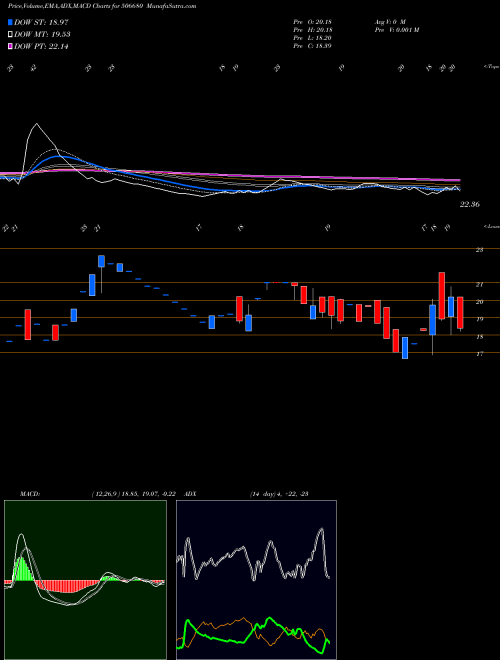This screenshot has height=660, width=500.
Task: Click the ADX indicator chart panel
Action: pos(256,580)
